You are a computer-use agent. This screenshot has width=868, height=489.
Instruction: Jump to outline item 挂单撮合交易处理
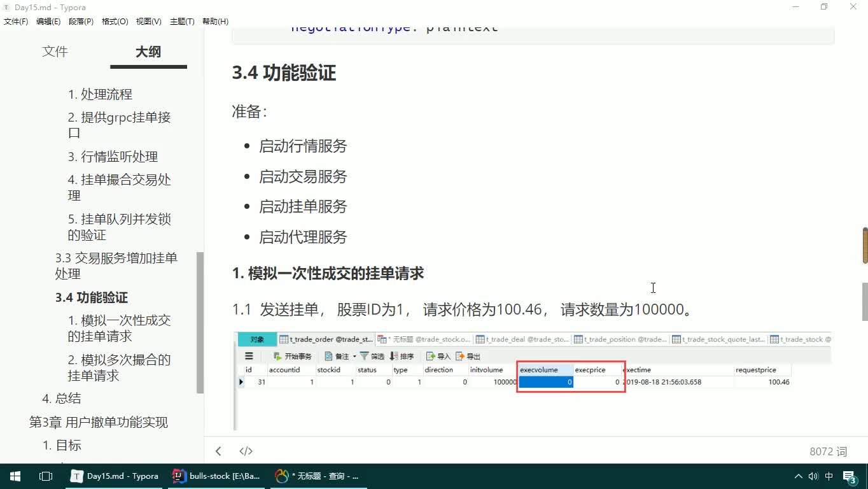click(x=120, y=188)
